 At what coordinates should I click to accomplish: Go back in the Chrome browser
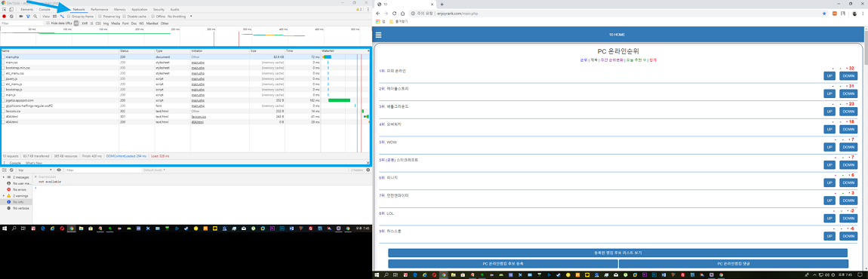tap(378, 14)
